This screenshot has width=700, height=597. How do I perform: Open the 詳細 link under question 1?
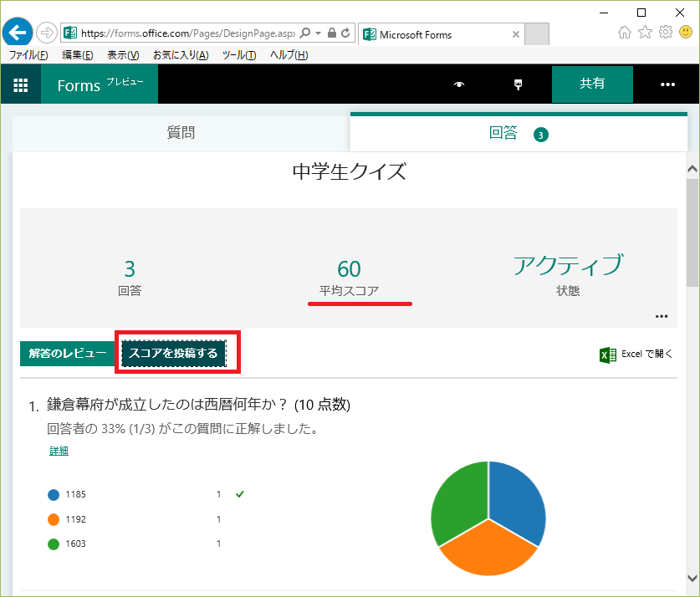tap(59, 451)
